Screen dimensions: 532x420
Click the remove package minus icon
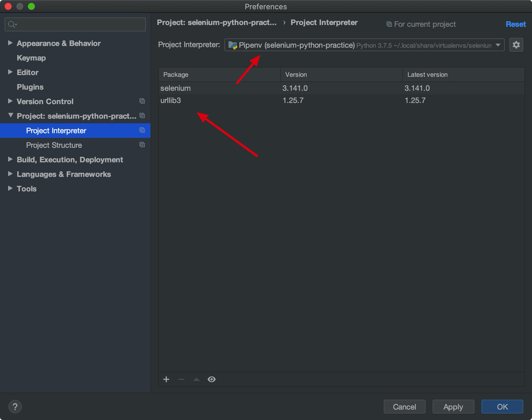coord(181,379)
